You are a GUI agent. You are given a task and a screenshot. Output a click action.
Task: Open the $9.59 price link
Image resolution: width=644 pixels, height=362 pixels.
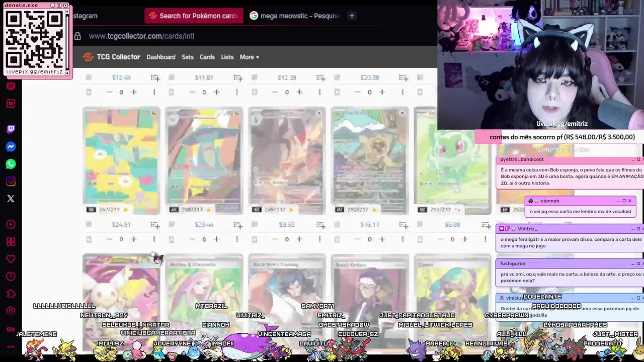tap(287, 225)
